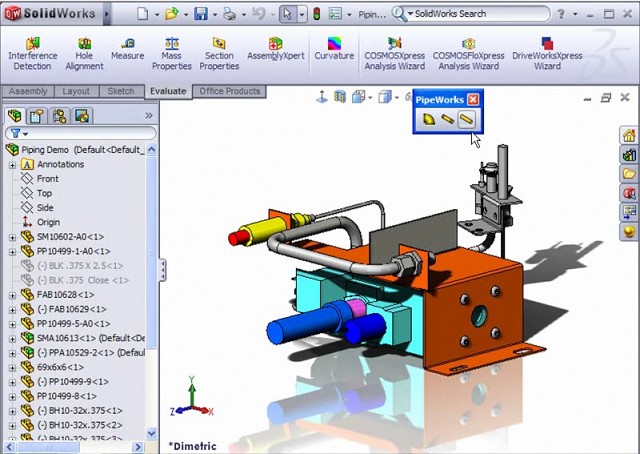
Task: Click the Select cursor tool
Action: coord(288,14)
